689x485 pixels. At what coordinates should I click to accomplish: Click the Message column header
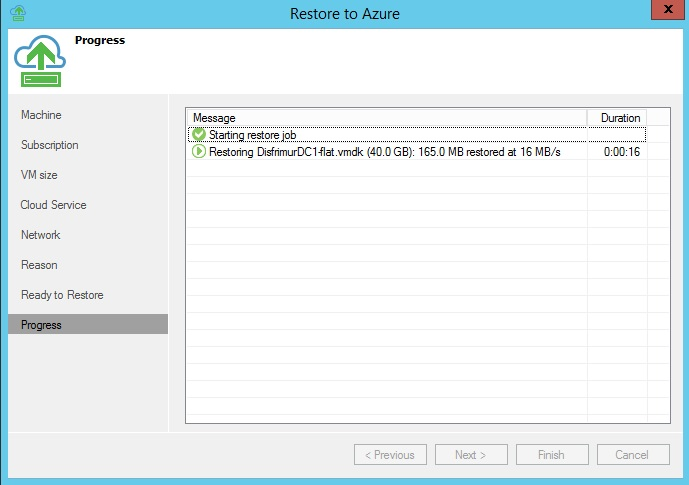pos(386,117)
